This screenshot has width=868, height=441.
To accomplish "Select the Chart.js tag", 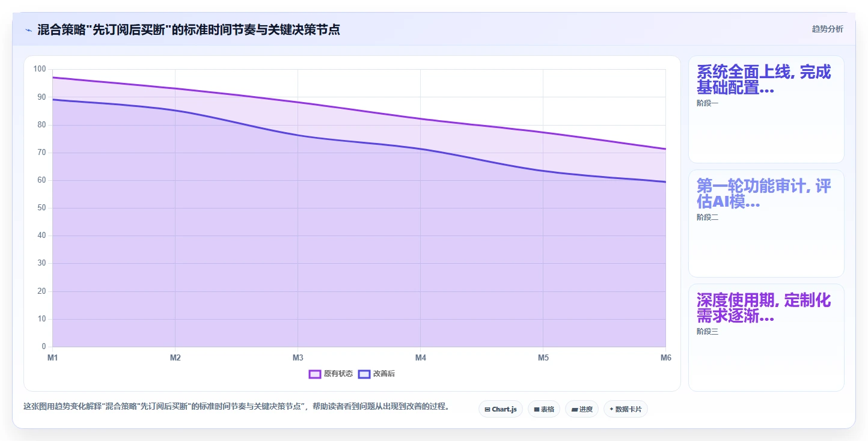I will [x=501, y=409].
